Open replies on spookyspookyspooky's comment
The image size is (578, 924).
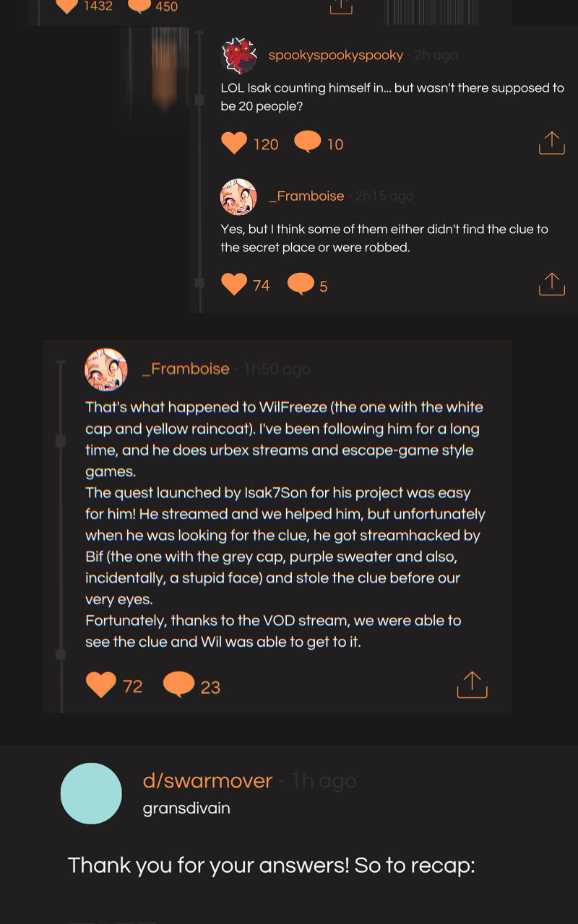308,142
